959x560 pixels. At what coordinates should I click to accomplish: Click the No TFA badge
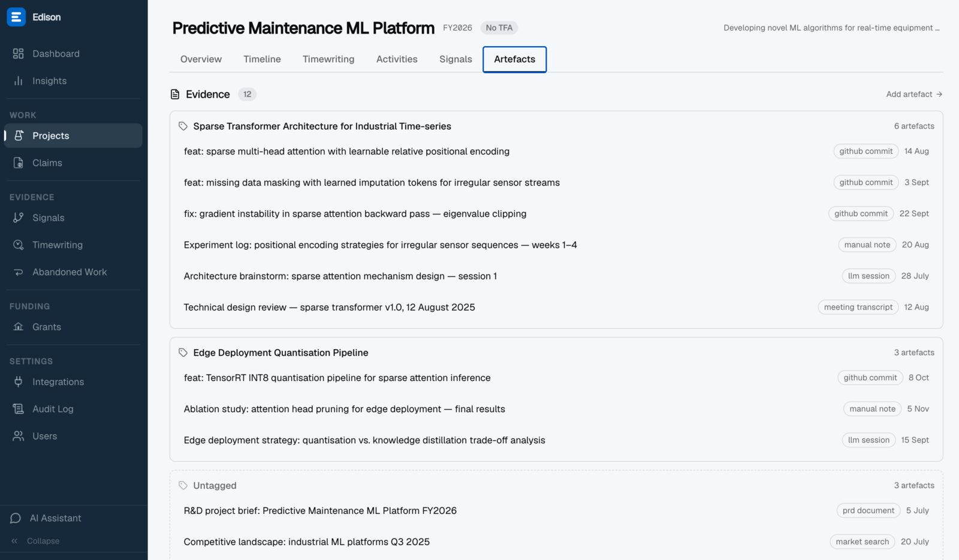click(499, 28)
